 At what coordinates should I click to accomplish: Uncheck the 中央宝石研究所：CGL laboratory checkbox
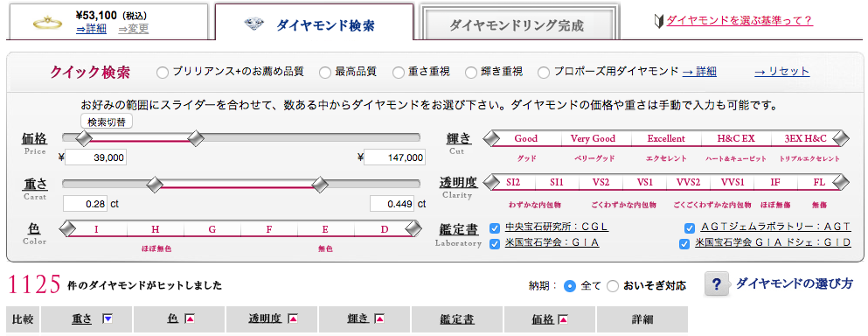[495, 227]
